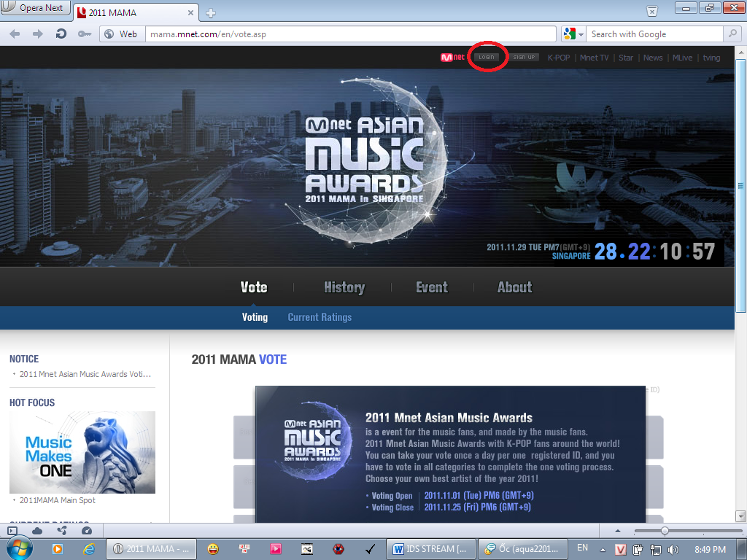The width and height of the screenshot is (747, 560).
Task: Click the red V tray icon
Action: point(620,550)
